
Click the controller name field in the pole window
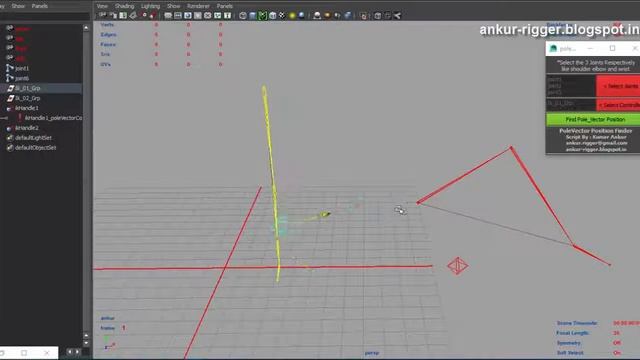571,104
